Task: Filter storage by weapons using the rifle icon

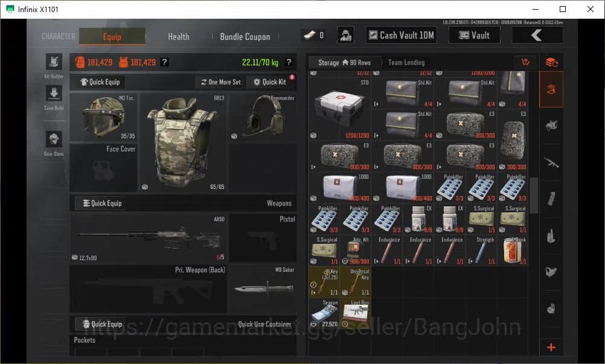Action: pos(550,162)
